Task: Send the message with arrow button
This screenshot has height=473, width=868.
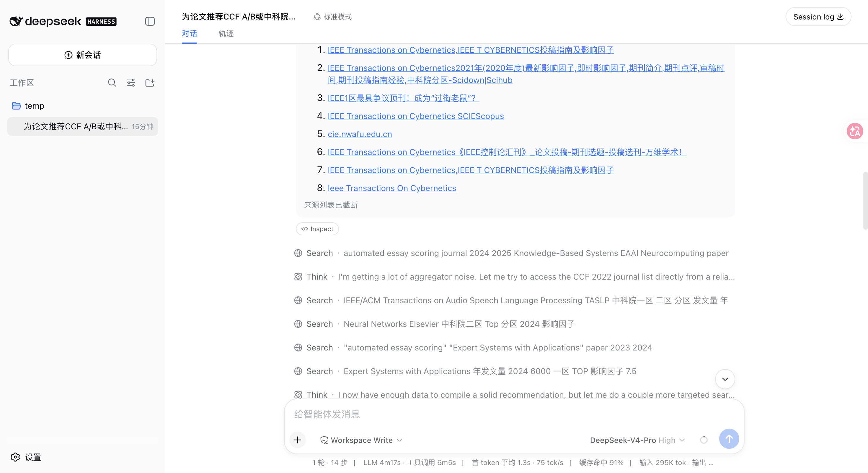Action: [729, 439]
